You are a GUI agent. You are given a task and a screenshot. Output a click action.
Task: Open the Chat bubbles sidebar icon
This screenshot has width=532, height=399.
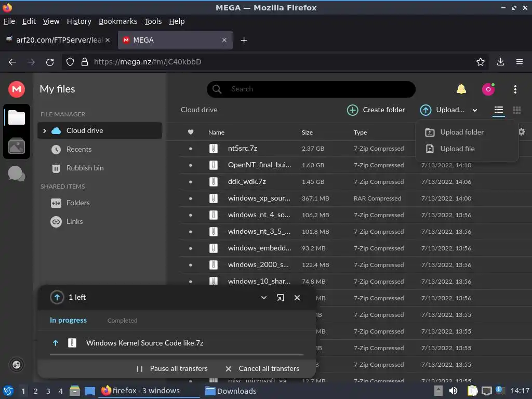click(16, 174)
